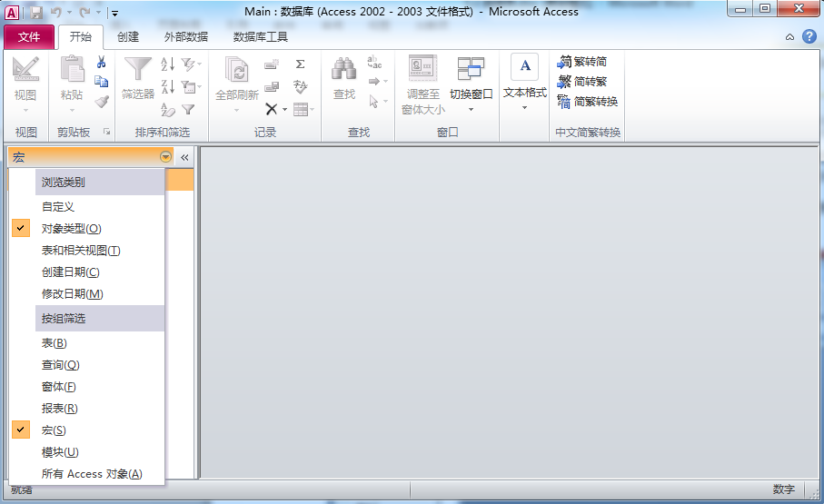Open the 文件 tab
Image resolution: width=824 pixels, height=504 pixels.
(29, 37)
